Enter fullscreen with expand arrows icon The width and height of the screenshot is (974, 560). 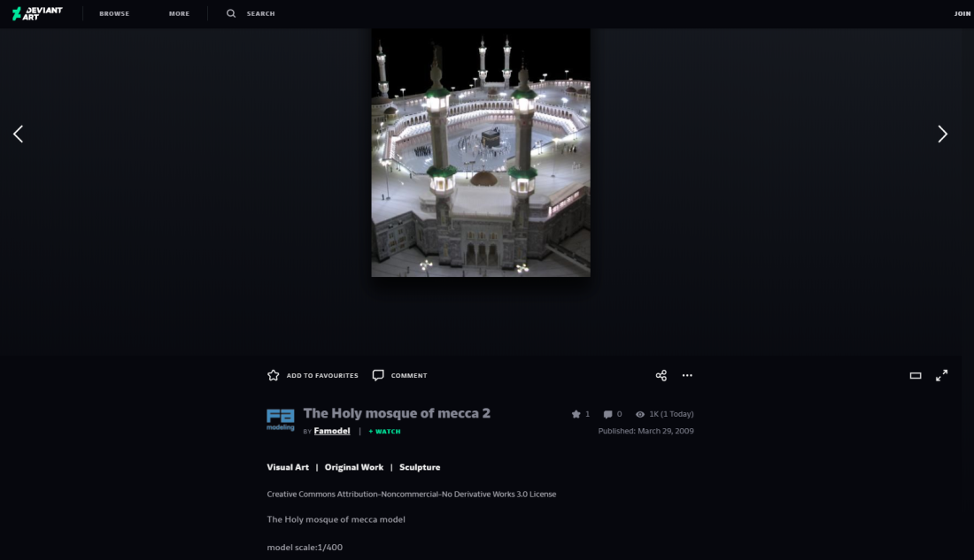coord(942,375)
